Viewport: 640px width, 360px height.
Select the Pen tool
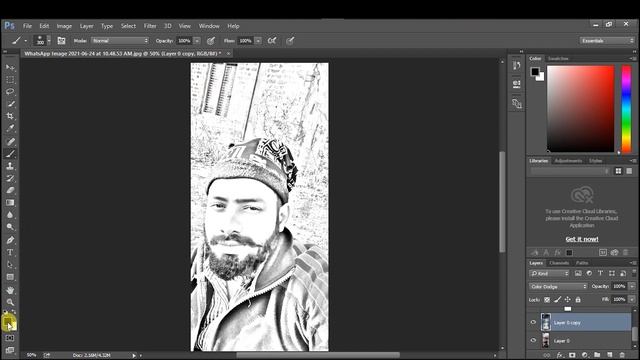click(10, 240)
